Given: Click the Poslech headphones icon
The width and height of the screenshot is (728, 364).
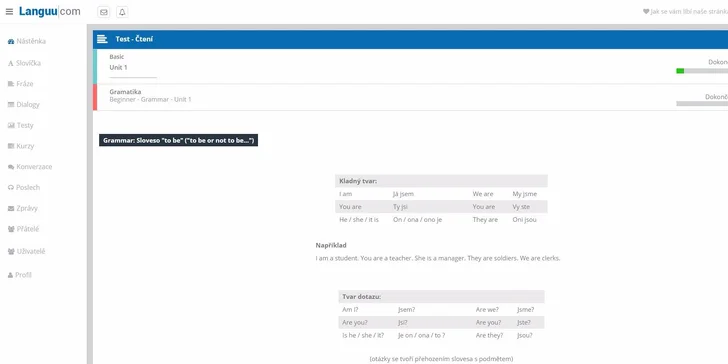Looking at the screenshot, I should (11, 188).
